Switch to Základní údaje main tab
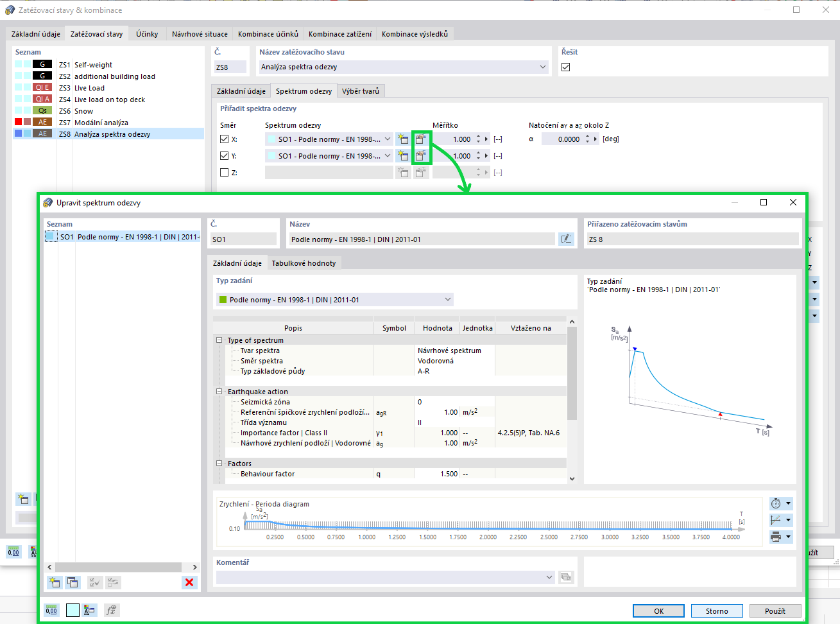840x624 pixels. pos(36,34)
